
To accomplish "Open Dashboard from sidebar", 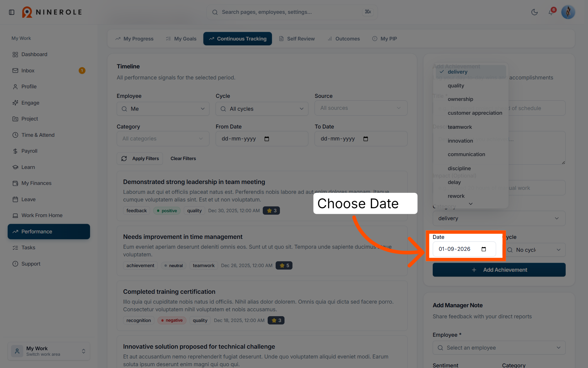I will click(x=49, y=54).
